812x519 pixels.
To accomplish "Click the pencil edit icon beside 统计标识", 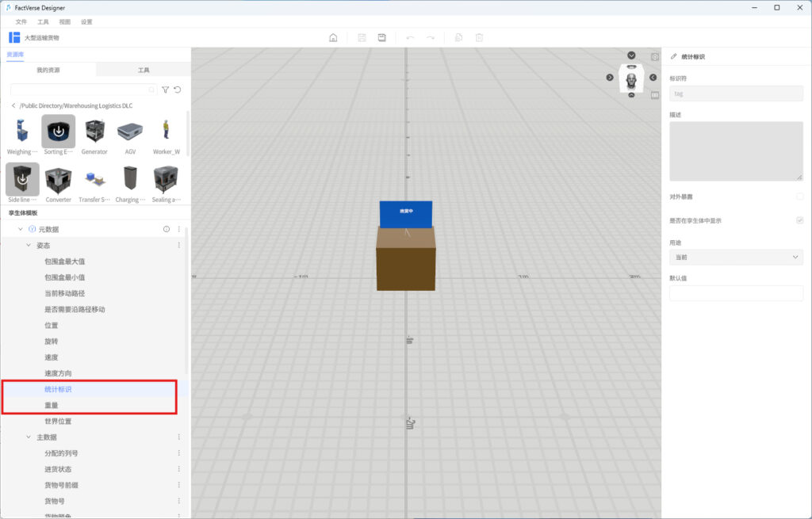I will [x=673, y=56].
